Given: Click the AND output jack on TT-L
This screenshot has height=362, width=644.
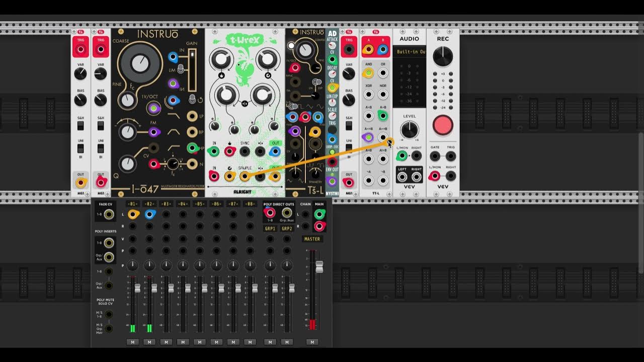Looking at the screenshot, I should click(368, 73).
